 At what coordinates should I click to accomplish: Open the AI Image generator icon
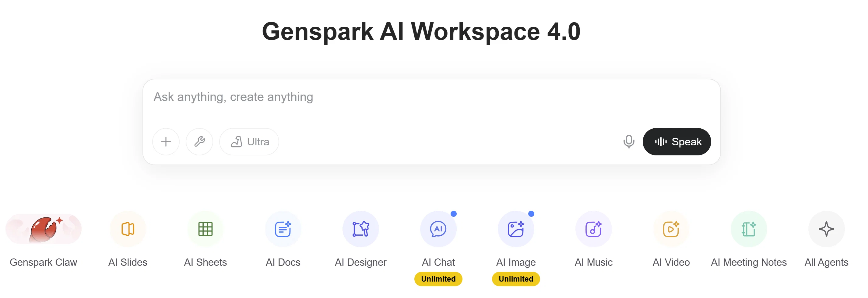coord(516,229)
